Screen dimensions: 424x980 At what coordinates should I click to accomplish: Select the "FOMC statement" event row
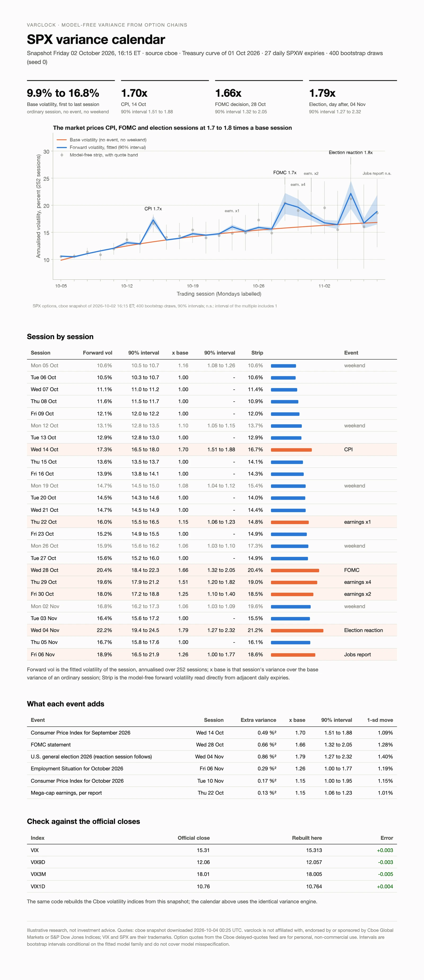click(x=212, y=744)
